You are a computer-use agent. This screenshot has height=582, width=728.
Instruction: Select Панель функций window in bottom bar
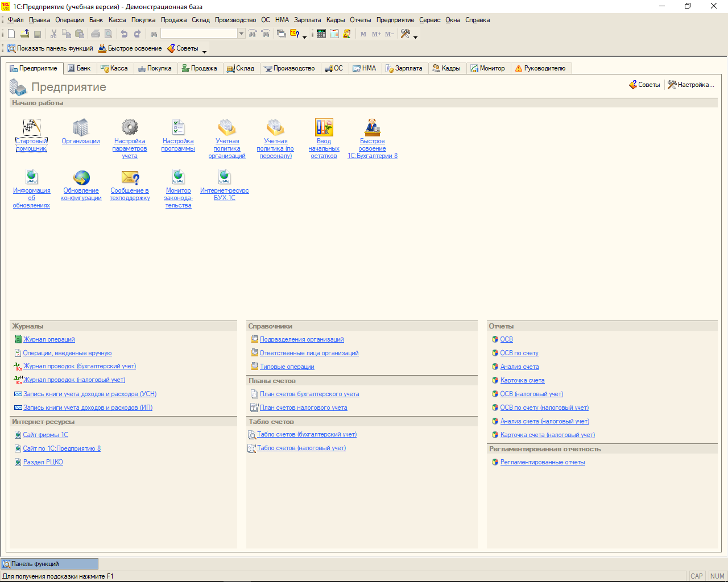click(49, 564)
